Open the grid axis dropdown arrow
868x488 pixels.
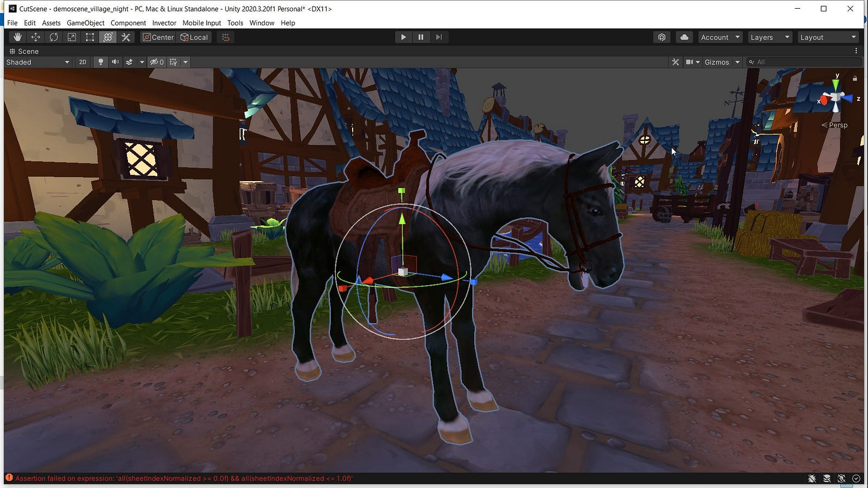coord(185,62)
